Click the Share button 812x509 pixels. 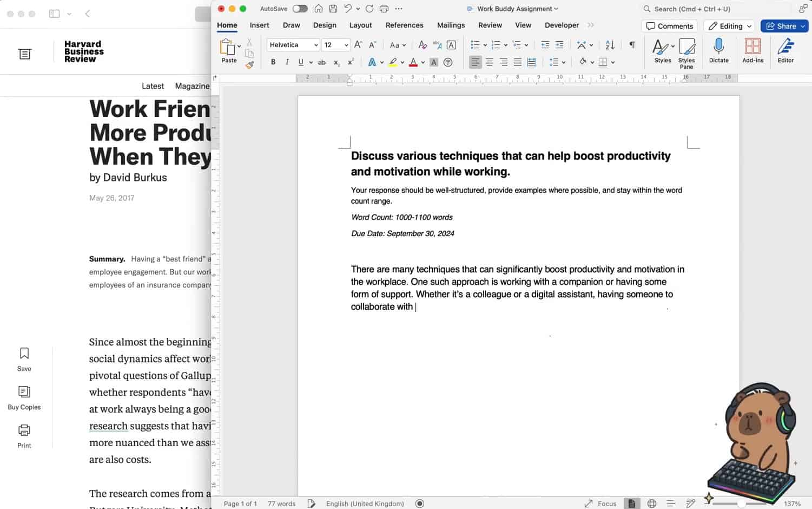coord(781,26)
